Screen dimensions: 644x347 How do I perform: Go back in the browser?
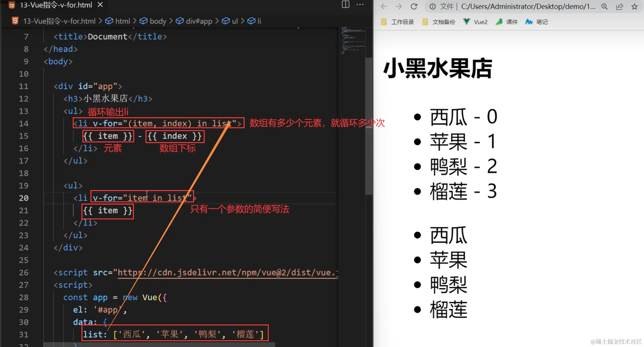coord(384,6)
